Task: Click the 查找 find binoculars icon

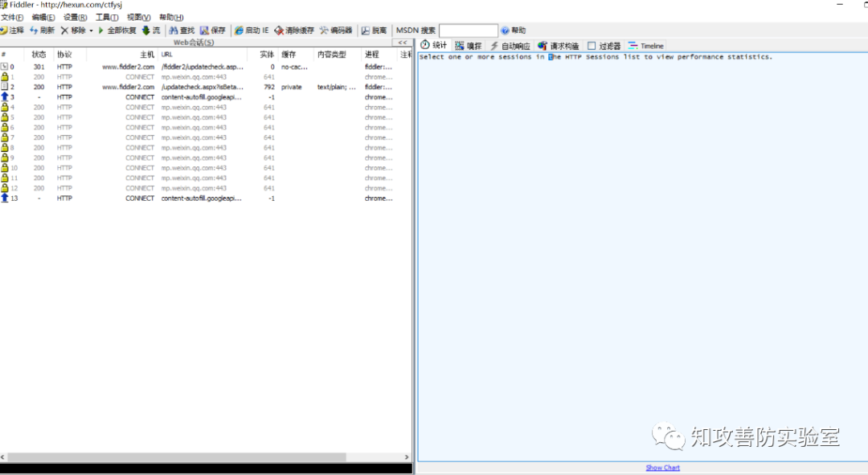Action: (x=174, y=31)
